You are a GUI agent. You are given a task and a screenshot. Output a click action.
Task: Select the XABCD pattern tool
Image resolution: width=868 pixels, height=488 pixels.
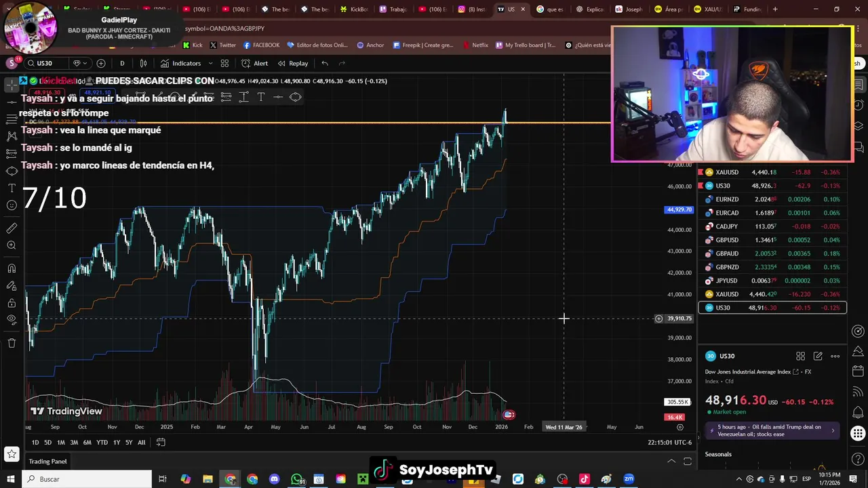(12, 136)
